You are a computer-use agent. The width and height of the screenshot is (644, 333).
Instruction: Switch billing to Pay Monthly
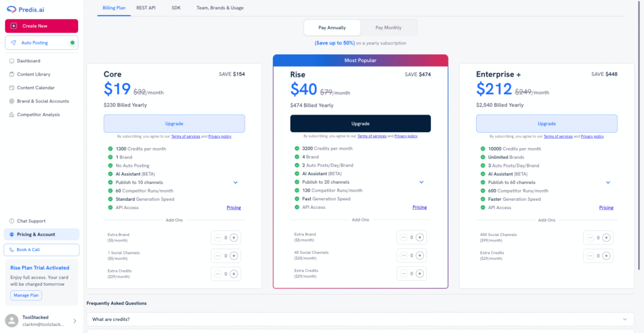(388, 28)
